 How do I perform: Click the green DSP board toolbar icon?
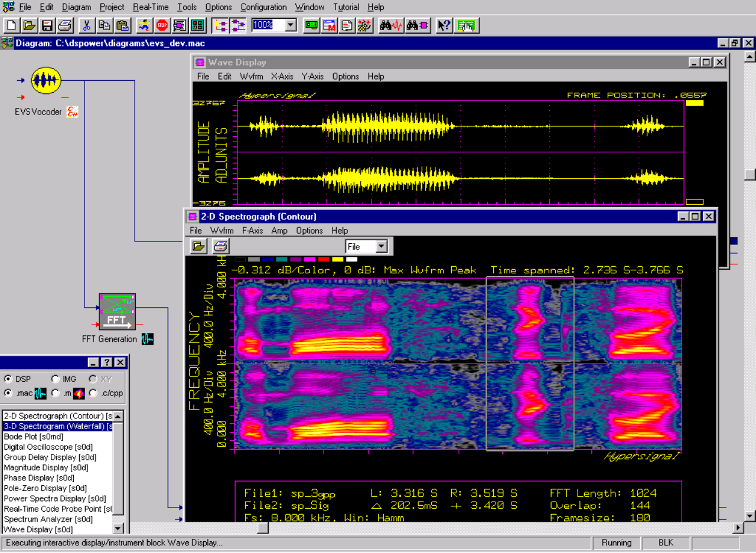(x=312, y=25)
